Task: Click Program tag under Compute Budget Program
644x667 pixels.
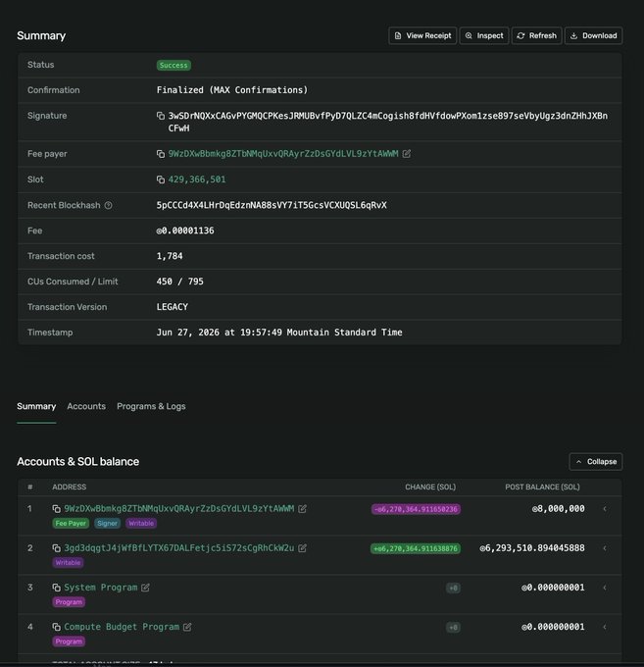Action: (x=69, y=641)
